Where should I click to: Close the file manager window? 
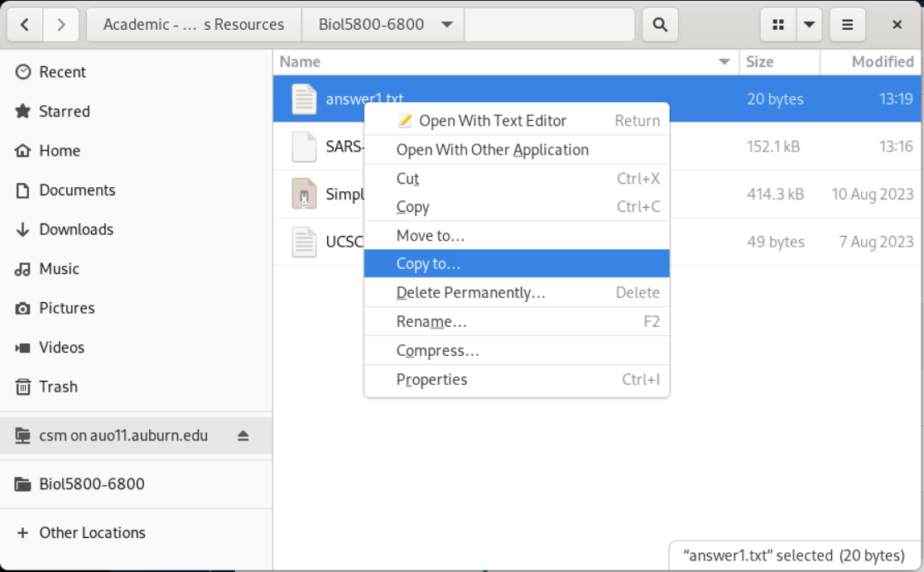[897, 25]
